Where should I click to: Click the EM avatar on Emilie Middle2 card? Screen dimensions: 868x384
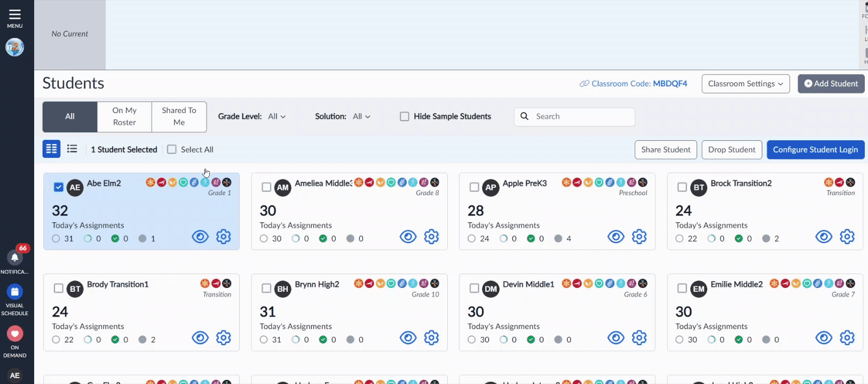(699, 289)
